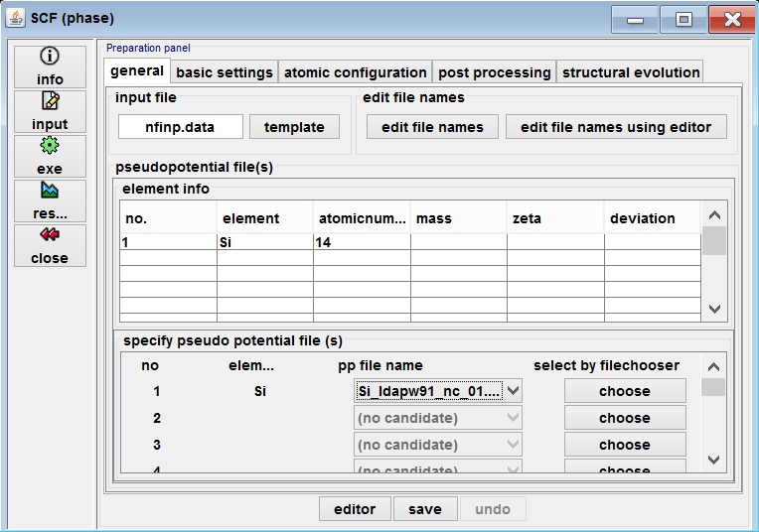Click edit file names using editor button

pos(616,127)
